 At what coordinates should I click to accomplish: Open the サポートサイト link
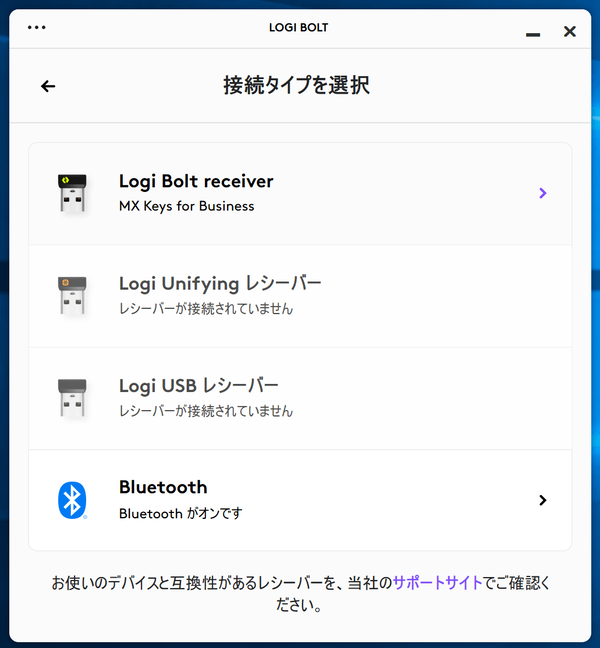pos(437,583)
